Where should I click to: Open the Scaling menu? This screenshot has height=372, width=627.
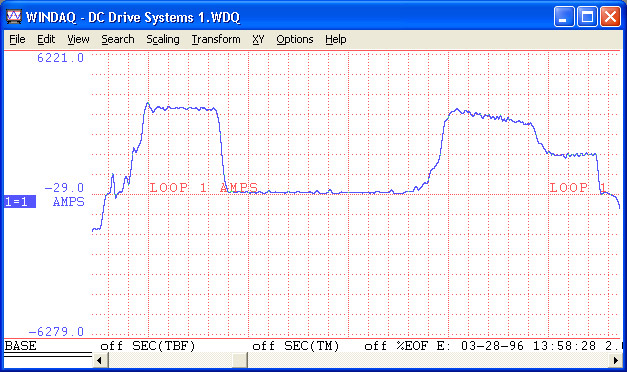click(x=162, y=39)
